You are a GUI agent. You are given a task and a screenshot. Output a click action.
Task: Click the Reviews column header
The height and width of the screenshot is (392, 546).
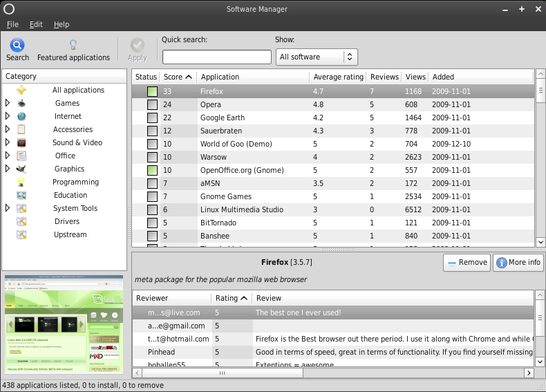coord(384,77)
